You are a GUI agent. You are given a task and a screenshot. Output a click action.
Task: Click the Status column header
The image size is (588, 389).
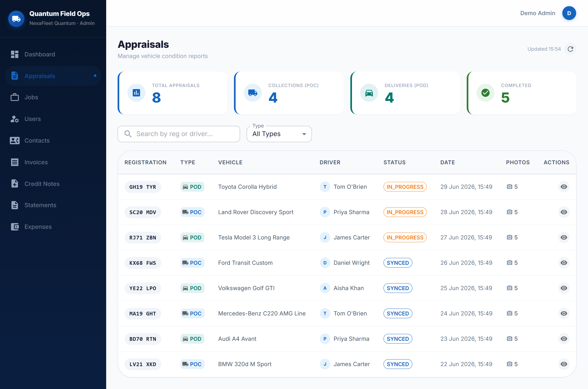pyautogui.click(x=394, y=162)
